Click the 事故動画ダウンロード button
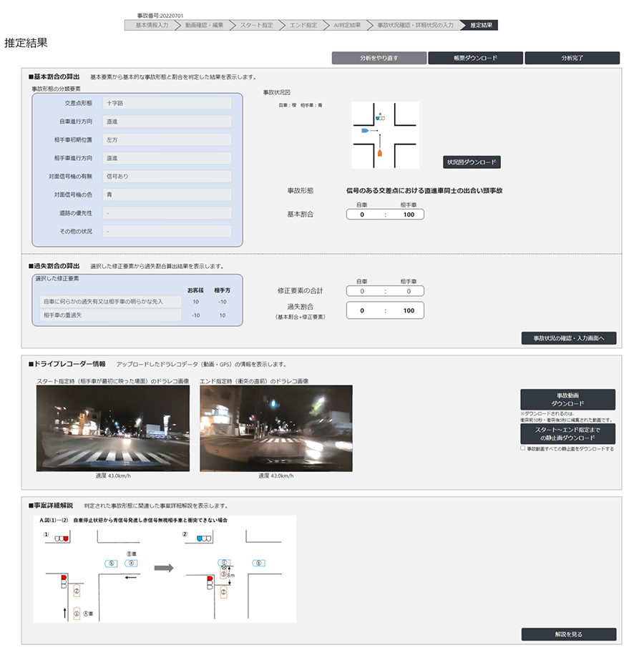 tap(568, 400)
